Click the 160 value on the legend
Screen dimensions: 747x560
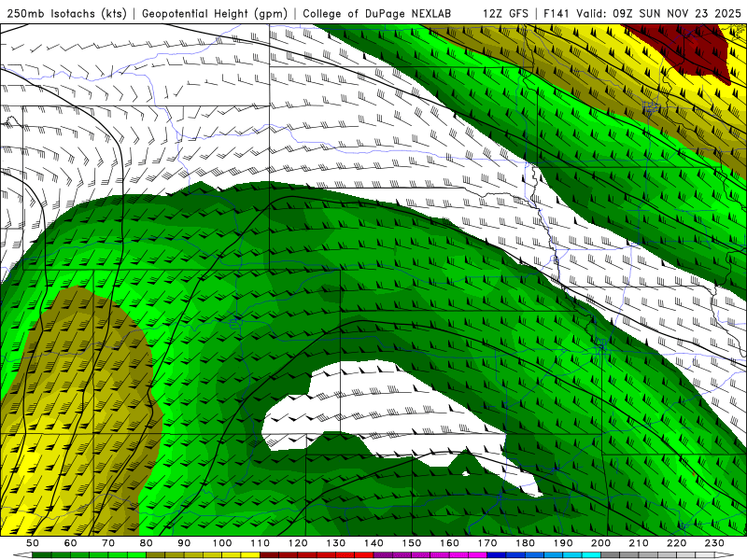450,543
